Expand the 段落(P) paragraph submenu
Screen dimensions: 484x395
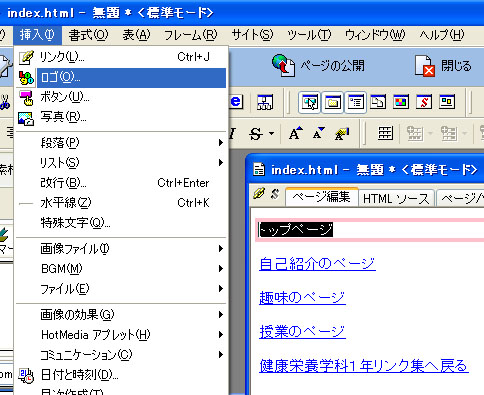coord(121,143)
